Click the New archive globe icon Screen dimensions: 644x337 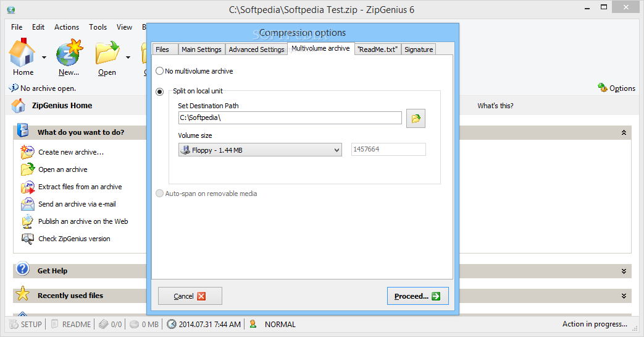(x=69, y=53)
